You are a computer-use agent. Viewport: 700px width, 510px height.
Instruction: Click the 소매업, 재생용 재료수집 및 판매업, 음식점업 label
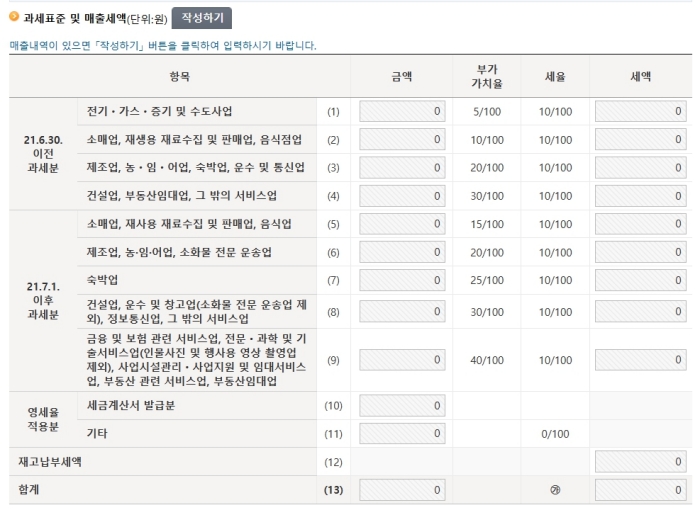(x=194, y=139)
